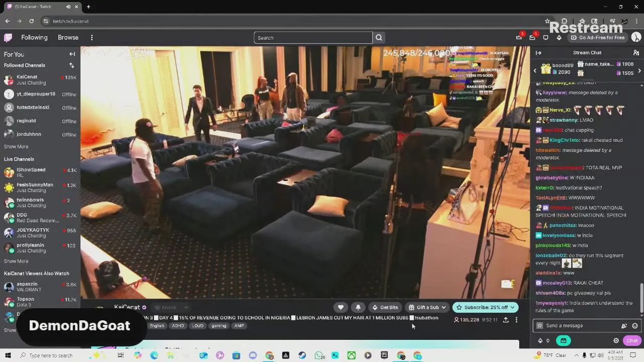
Task: Open the more options dots beside Browse
Action: (x=92, y=38)
